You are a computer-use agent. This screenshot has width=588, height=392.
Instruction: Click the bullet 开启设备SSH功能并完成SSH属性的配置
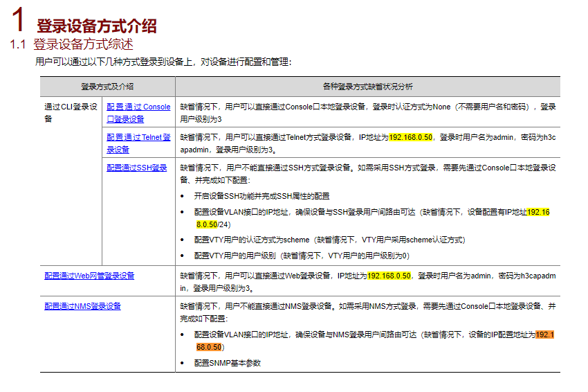(261, 197)
